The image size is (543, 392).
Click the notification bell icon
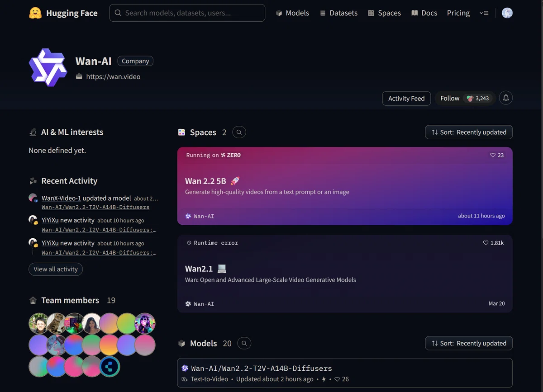point(506,98)
